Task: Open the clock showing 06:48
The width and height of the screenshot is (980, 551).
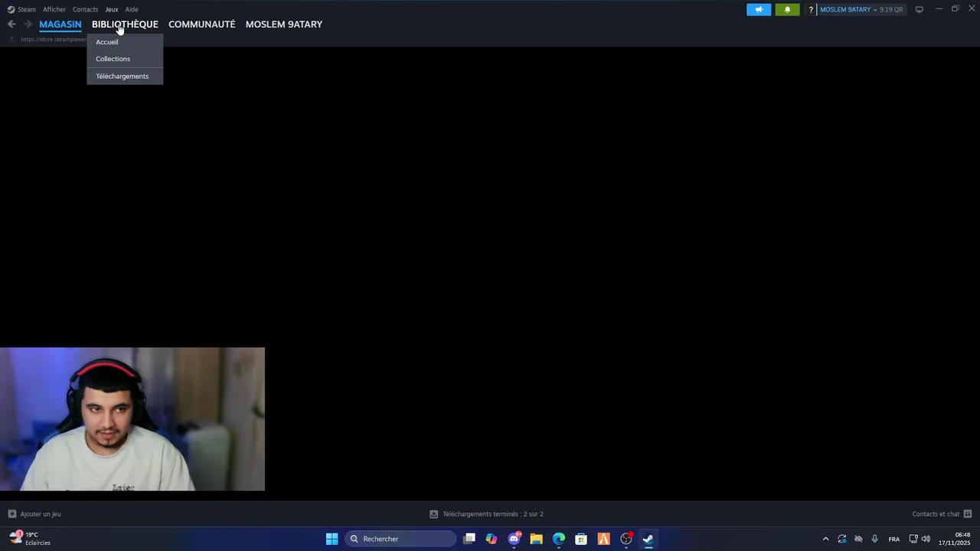Action: pos(955,539)
